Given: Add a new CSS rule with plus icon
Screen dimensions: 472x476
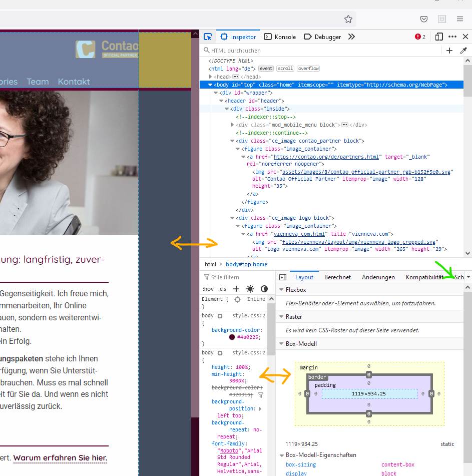Looking at the screenshot, I should pyautogui.click(x=236, y=289).
